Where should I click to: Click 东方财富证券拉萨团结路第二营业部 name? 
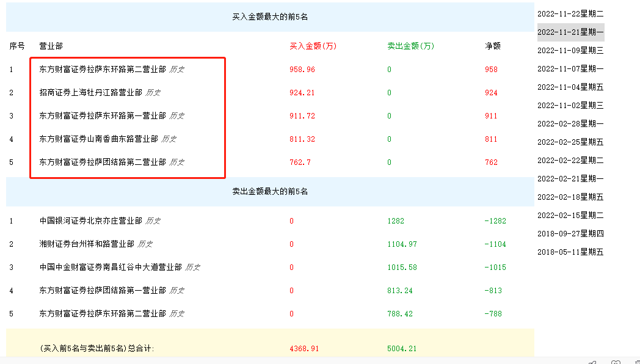click(103, 162)
